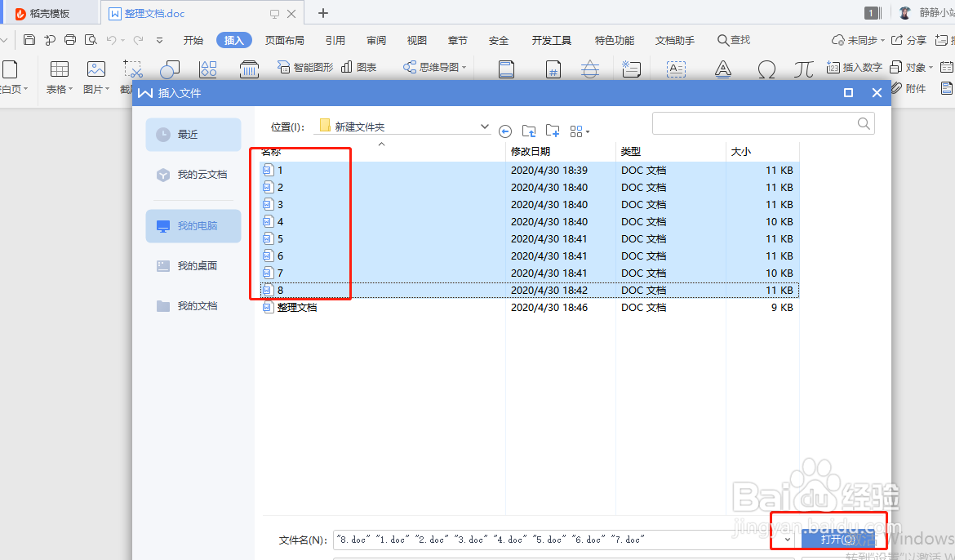Click the icon library ribbon icon
Image resolution: width=955 pixels, height=560 pixels.
pos(208,69)
